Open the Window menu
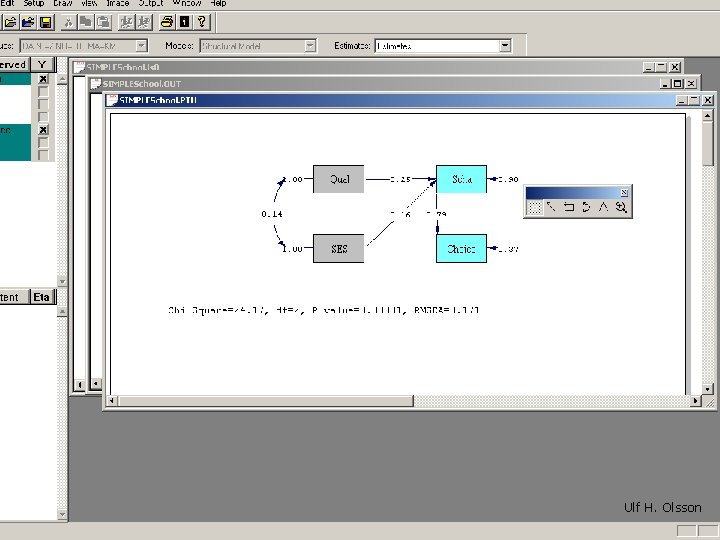Viewport: 720px width, 540px height. [187, 3]
